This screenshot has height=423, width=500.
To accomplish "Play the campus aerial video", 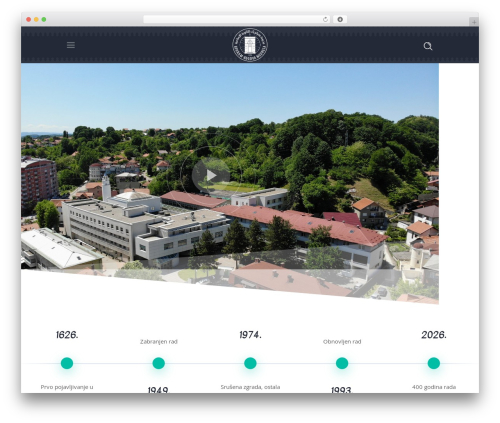I will pos(211,175).
